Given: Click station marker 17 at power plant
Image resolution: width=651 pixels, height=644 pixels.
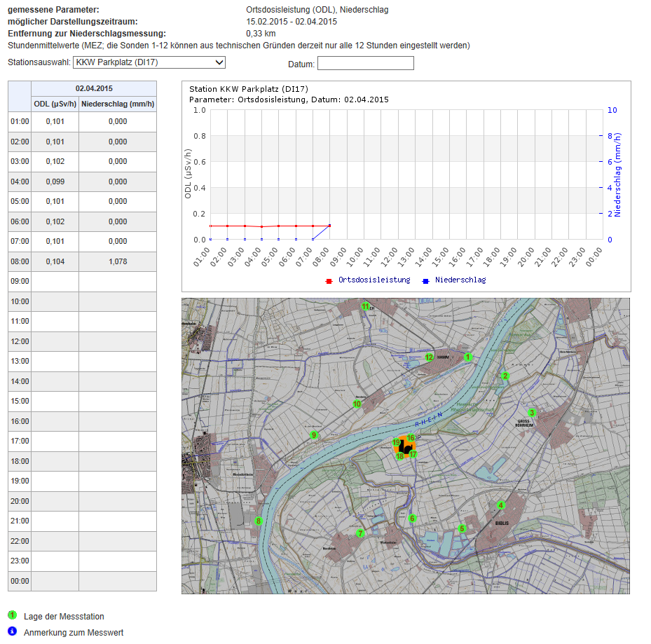Looking at the screenshot, I should point(413,454).
